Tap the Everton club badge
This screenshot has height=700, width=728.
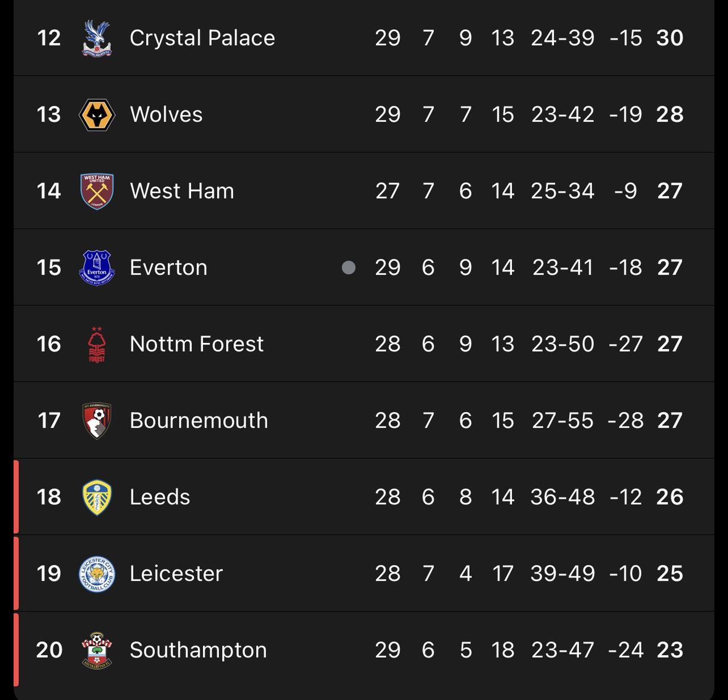pyautogui.click(x=97, y=267)
